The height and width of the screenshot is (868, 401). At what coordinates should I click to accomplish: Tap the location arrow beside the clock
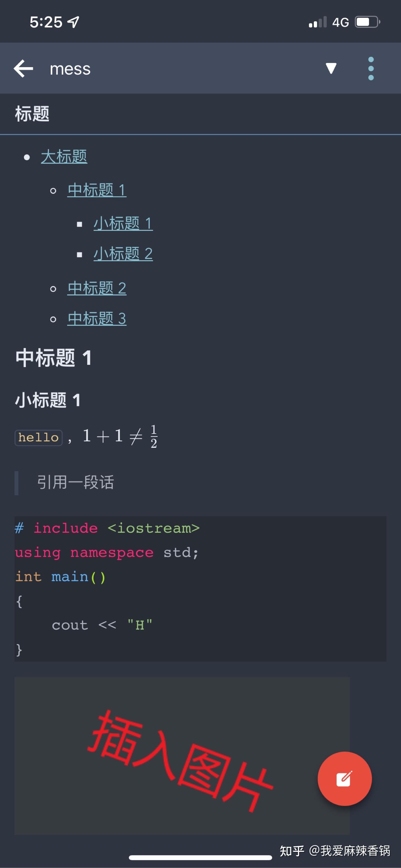tap(73, 22)
